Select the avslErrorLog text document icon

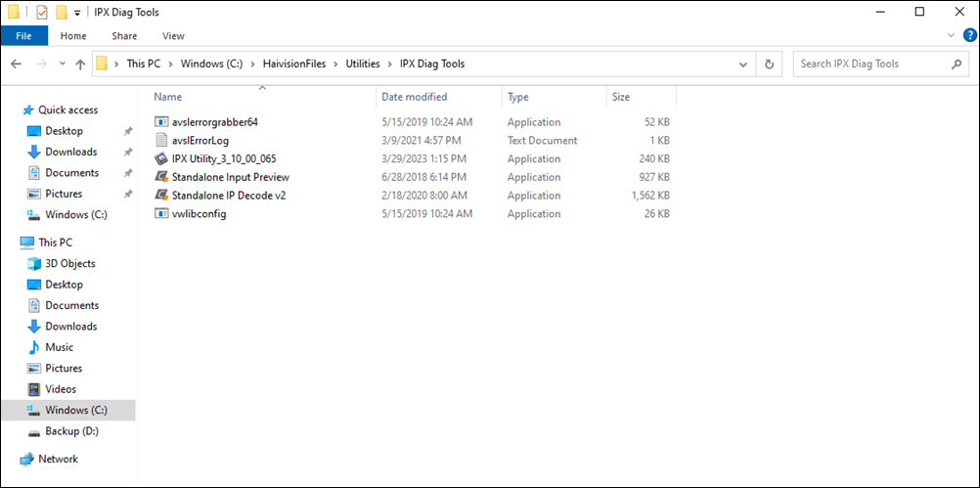coord(162,141)
